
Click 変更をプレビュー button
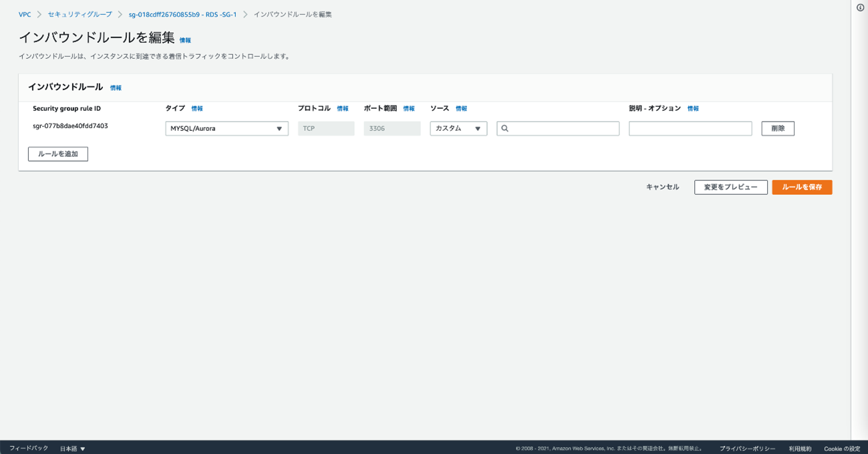point(730,188)
